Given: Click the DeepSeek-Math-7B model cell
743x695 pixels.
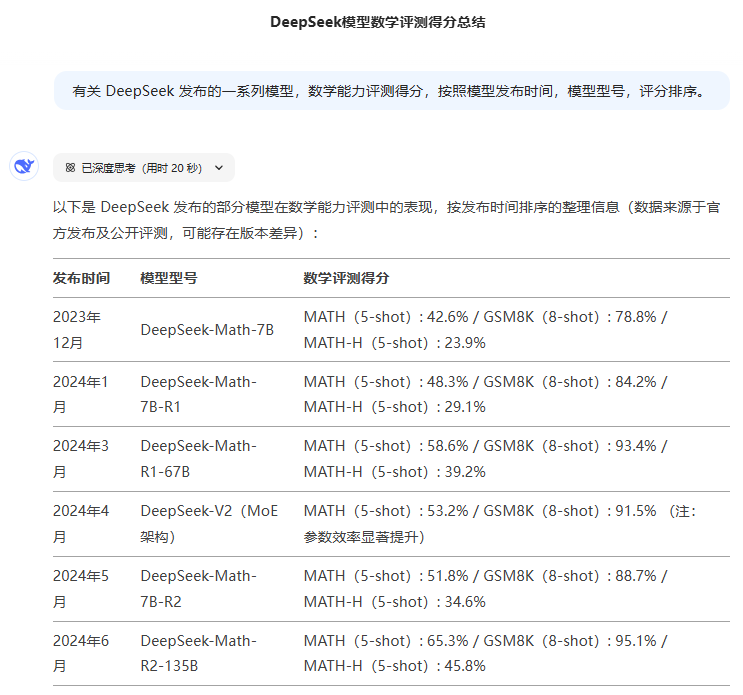Looking at the screenshot, I should 207,330.
